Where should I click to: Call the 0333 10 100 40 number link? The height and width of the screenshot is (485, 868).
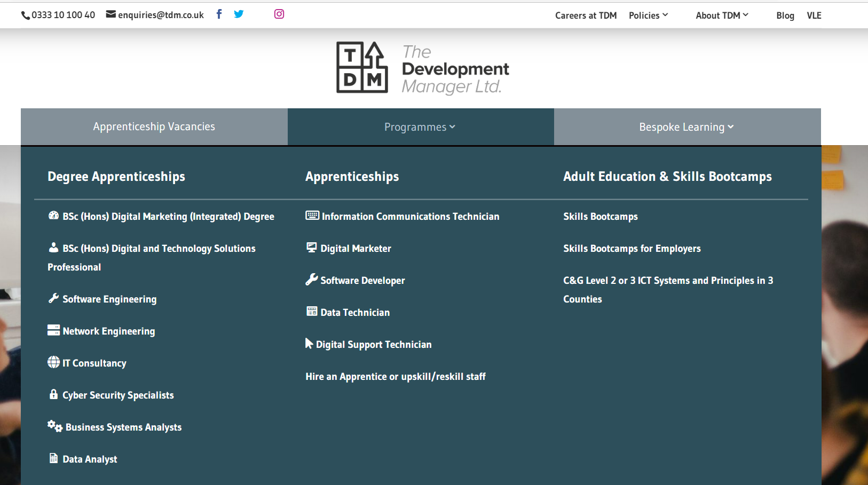coord(63,15)
